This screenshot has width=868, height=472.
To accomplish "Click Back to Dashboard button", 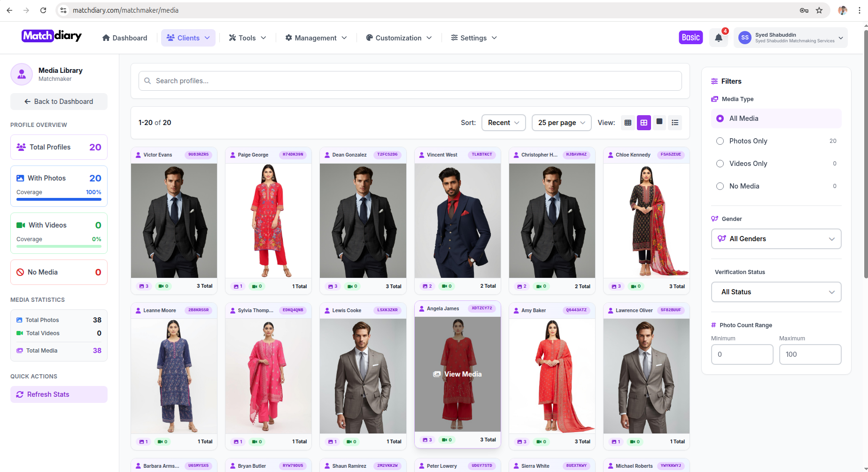I will [59, 102].
